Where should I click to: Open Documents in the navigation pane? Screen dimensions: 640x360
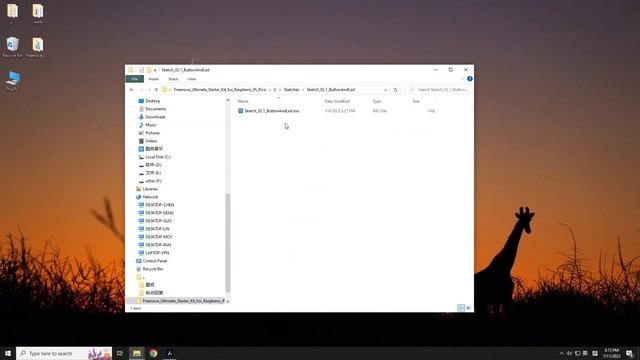click(x=155, y=109)
